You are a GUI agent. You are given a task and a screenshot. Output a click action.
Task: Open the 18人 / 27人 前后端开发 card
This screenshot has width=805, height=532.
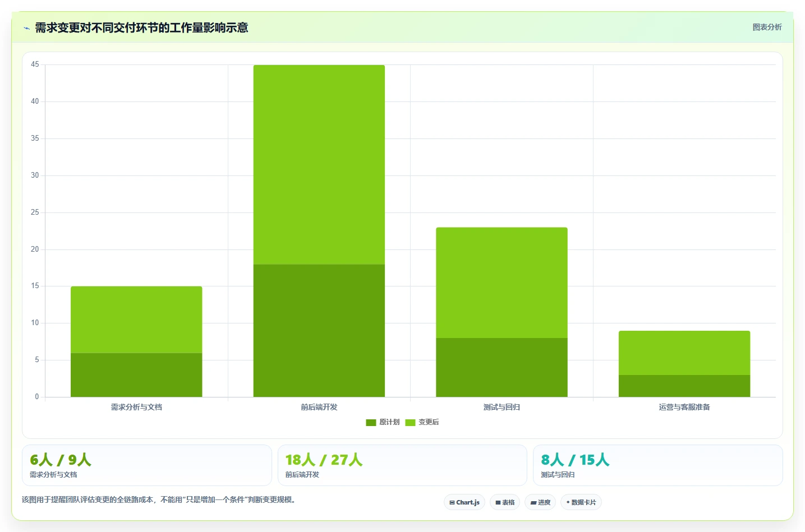click(x=402, y=465)
